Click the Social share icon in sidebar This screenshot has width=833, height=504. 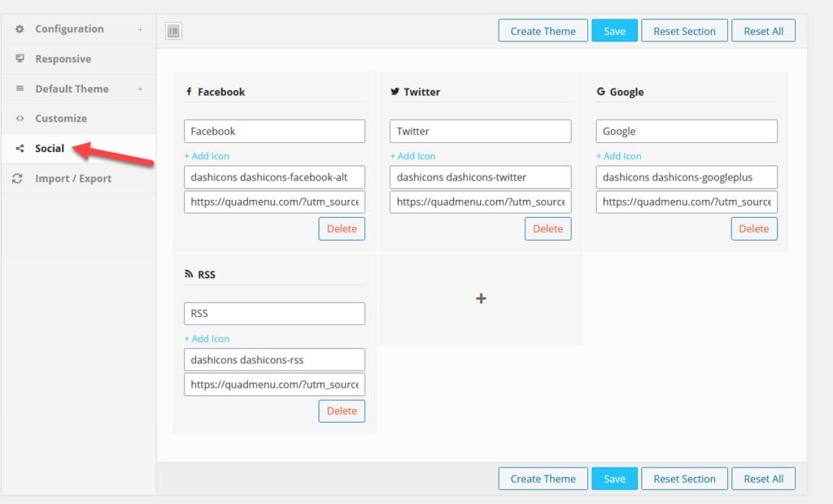tap(20, 149)
